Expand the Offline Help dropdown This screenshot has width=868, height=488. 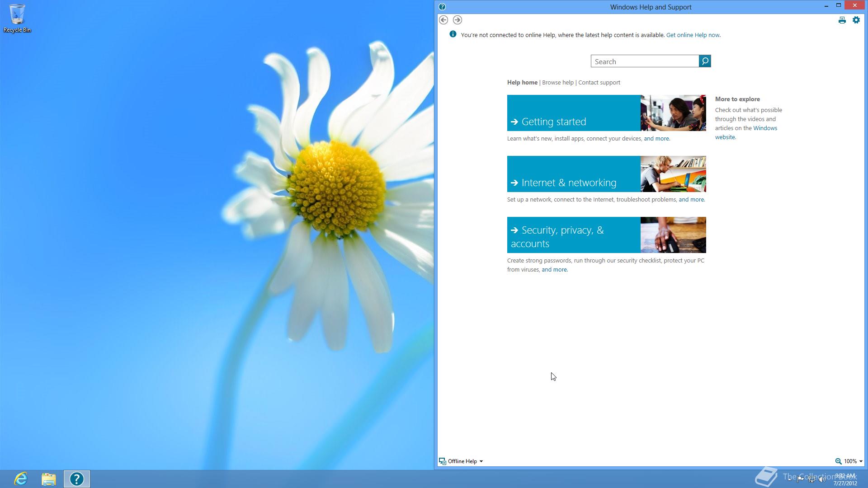point(461,461)
